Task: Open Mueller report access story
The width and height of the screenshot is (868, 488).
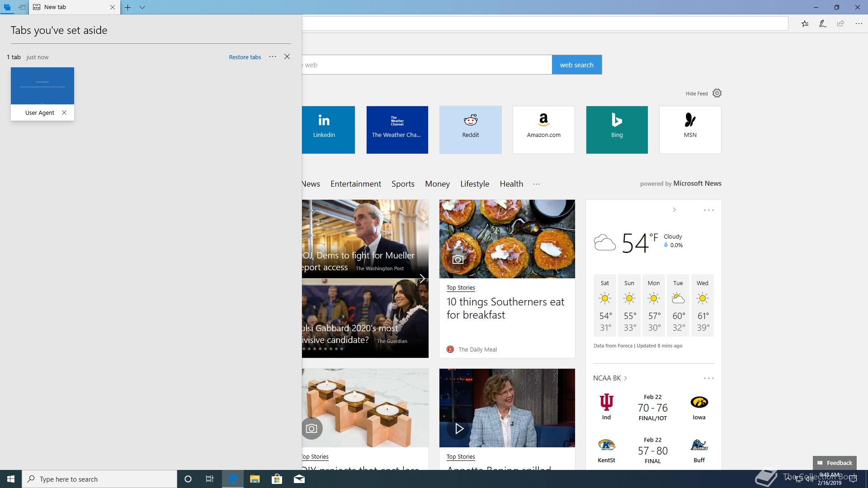Action: [365, 239]
